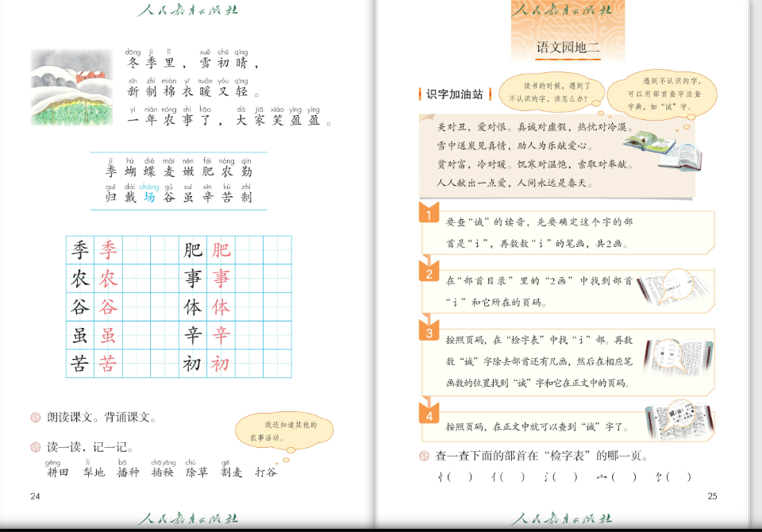The image size is (762, 532).
Task: Click the orange step badge numbered 1
Action: point(429,213)
